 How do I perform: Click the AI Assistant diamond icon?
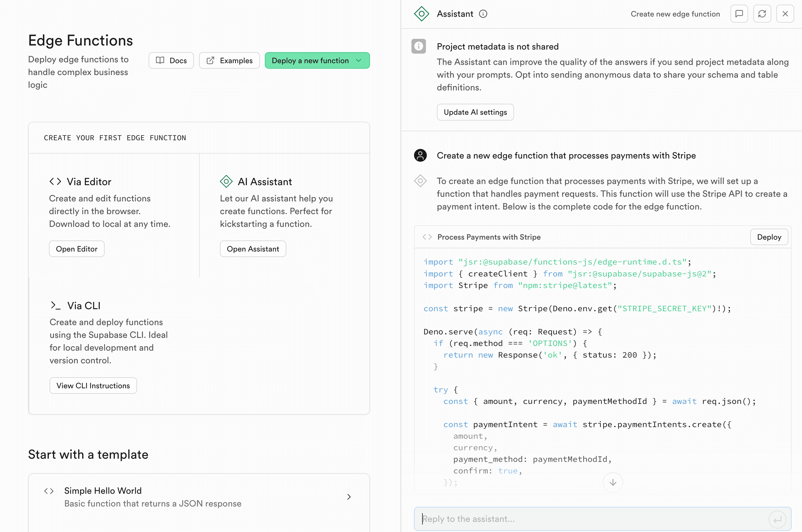226,181
